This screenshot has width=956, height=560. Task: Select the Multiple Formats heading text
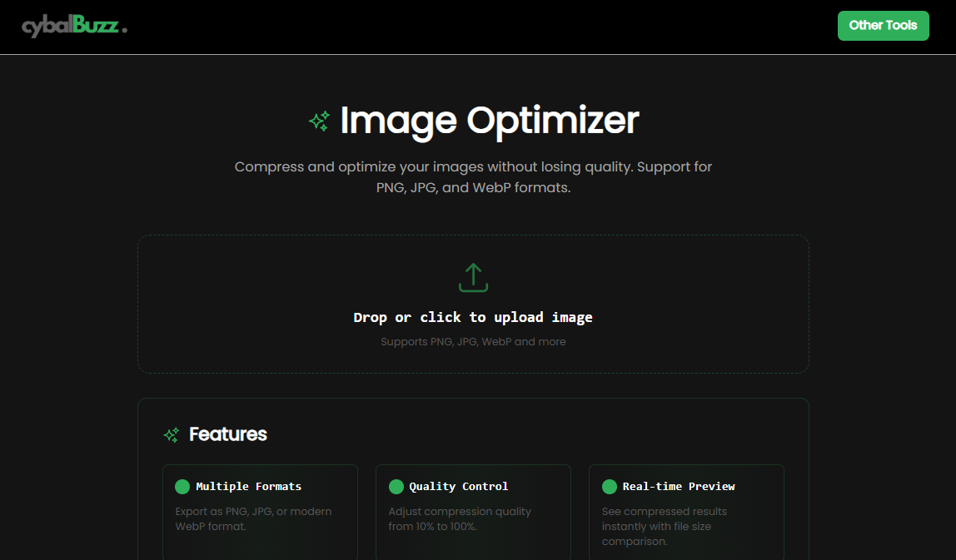pyautogui.click(x=248, y=486)
